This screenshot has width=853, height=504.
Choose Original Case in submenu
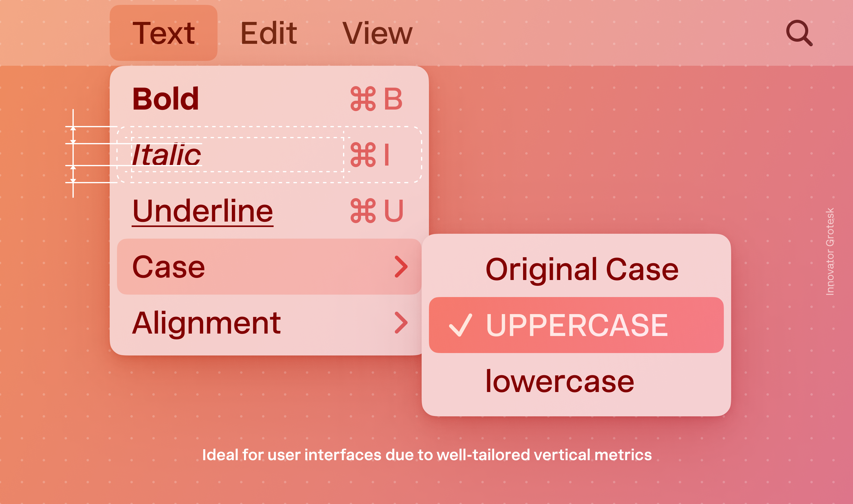(x=582, y=269)
